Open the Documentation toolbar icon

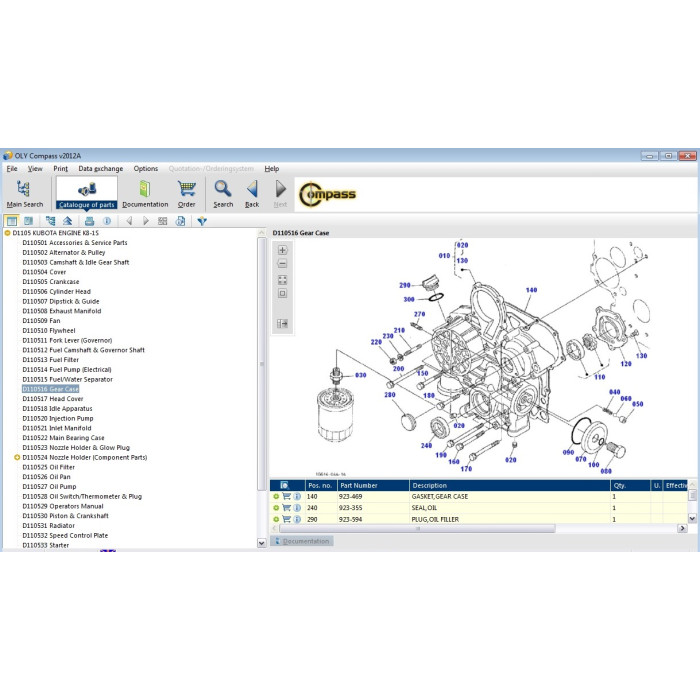click(x=145, y=193)
